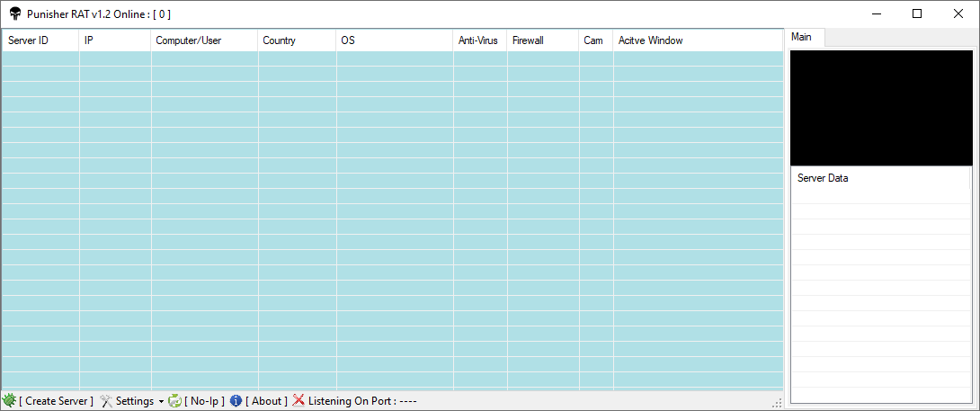
Task: Open the [ Create Server ] label
Action: pos(56,401)
